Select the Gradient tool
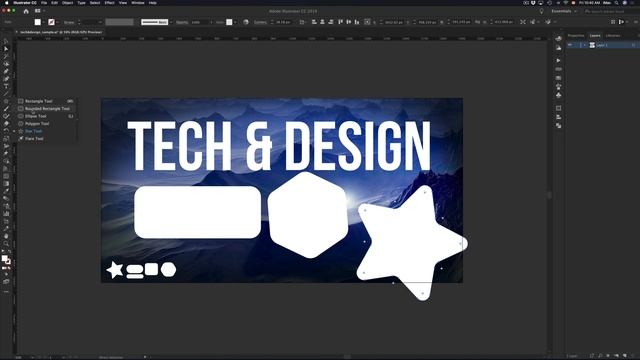This screenshot has height=360, width=640. point(6,183)
